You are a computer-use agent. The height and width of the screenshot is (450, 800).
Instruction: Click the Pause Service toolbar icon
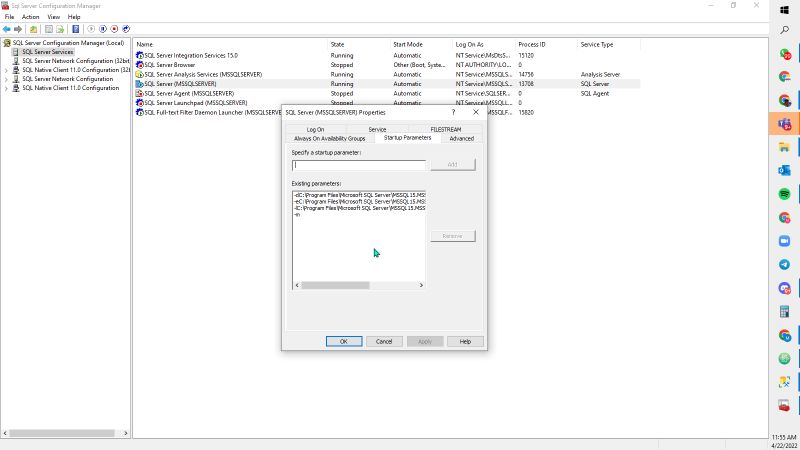tap(103, 29)
